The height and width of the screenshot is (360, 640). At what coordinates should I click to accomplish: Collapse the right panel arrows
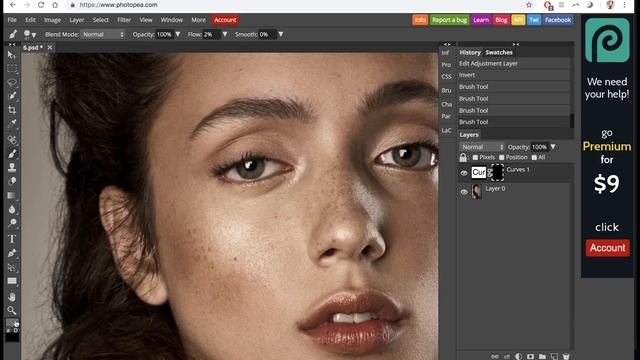click(x=516, y=44)
